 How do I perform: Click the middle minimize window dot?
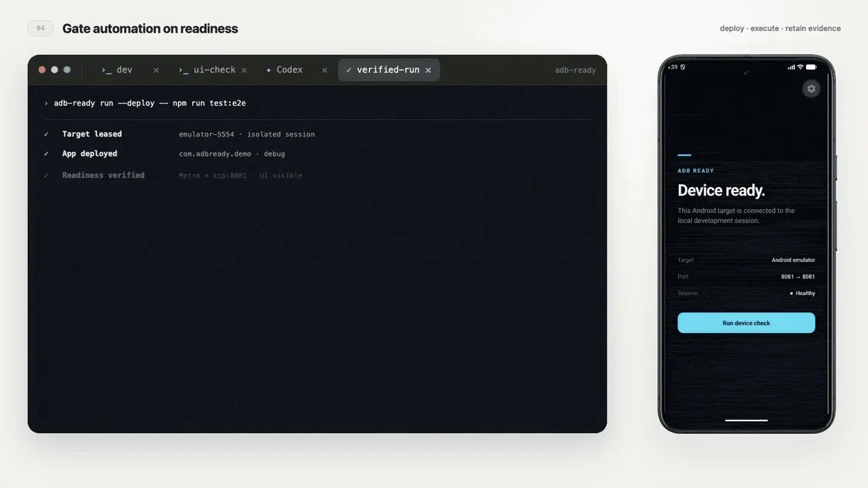[x=54, y=70]
